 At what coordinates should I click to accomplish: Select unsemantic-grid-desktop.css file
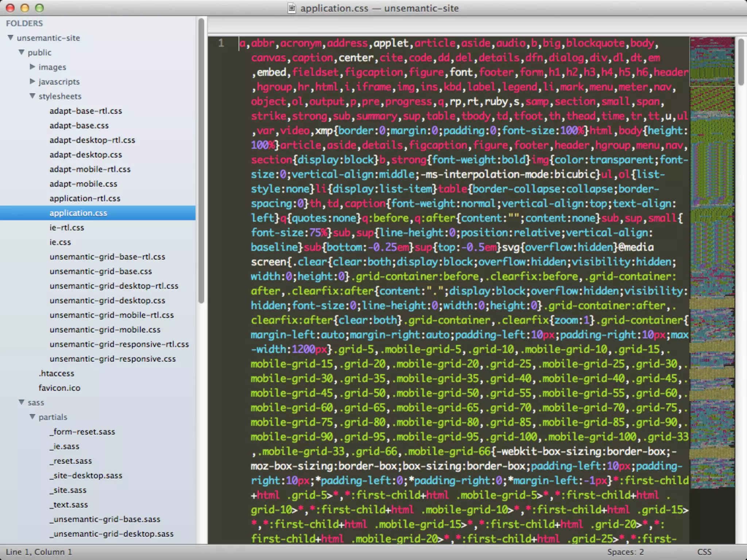point(107,300)
